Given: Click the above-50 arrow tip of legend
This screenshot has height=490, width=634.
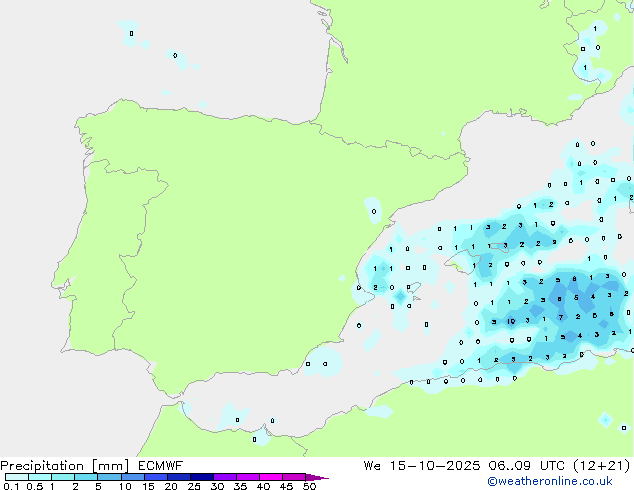Looking at the screenshot, I should [317, 477].
